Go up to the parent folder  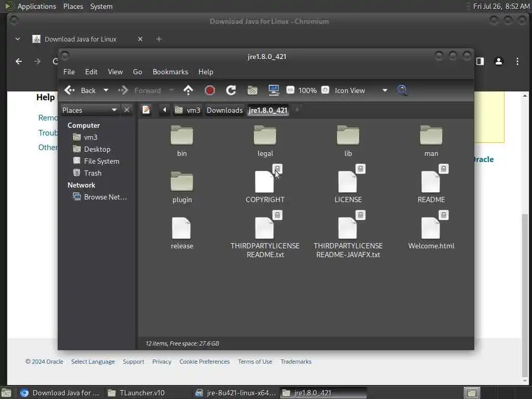(x=188, y=90)
